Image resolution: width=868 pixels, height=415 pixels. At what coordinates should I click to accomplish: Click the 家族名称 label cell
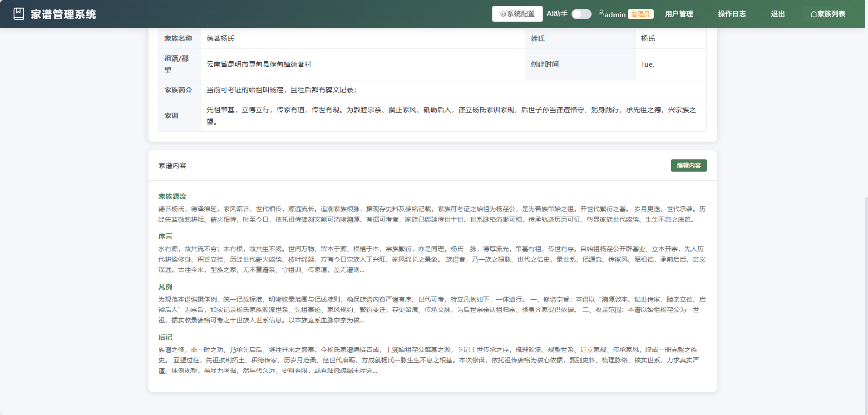(x=180, y=39)
